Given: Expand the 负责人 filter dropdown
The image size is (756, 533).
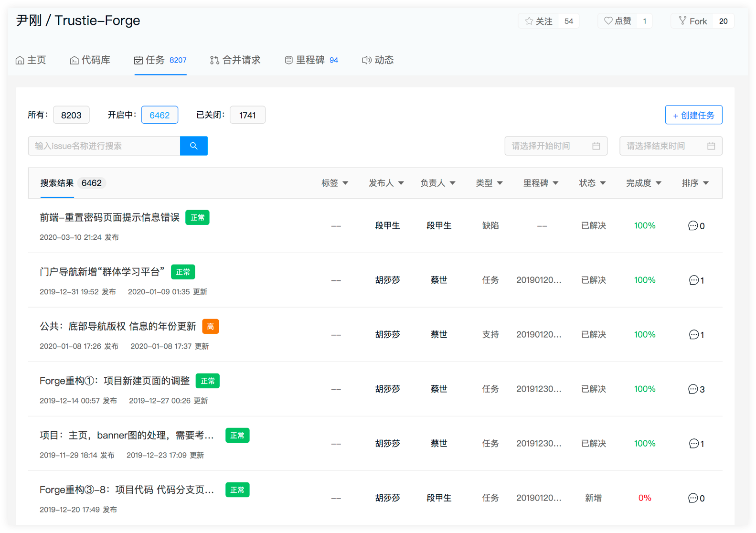Looking at the screenshot, I should pyautogui.click(x=437, y=183).
